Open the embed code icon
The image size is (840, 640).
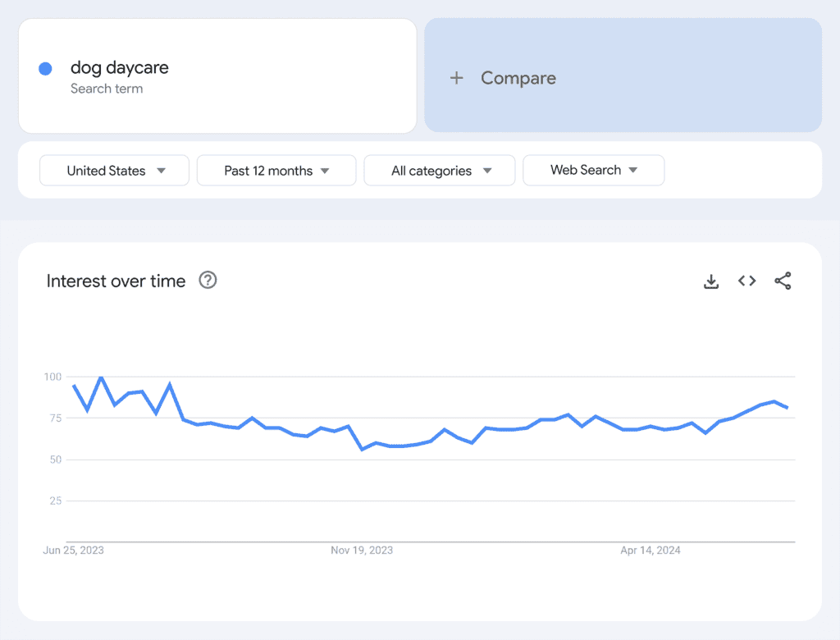746,281
